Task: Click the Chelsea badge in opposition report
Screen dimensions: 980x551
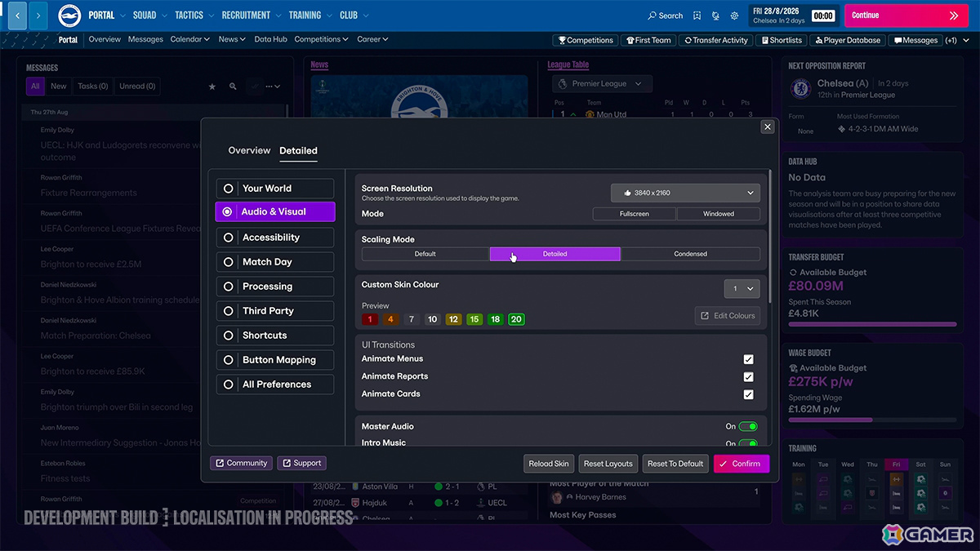Action: [x=801, y=88]
